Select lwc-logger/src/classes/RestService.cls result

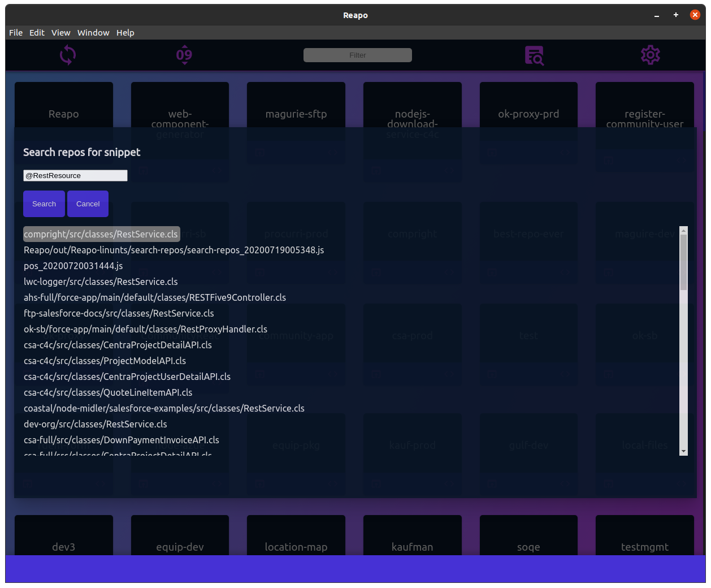coord(101,282)
